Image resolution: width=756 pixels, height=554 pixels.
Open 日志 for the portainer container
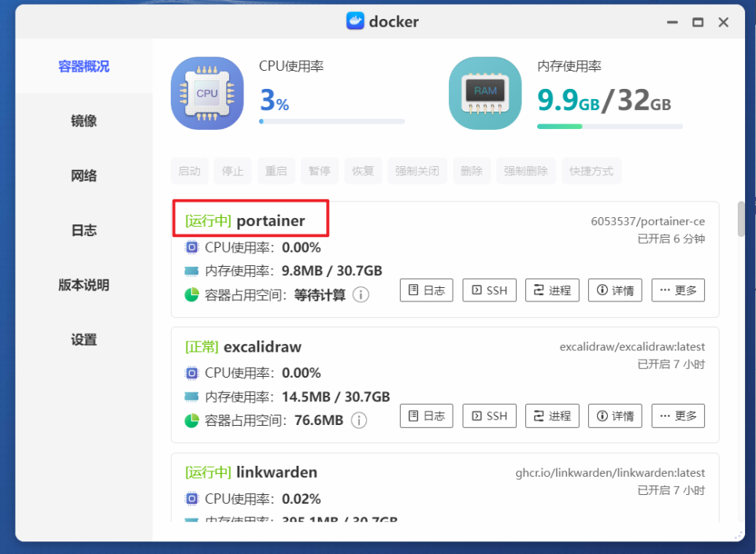tap(427, 290)
